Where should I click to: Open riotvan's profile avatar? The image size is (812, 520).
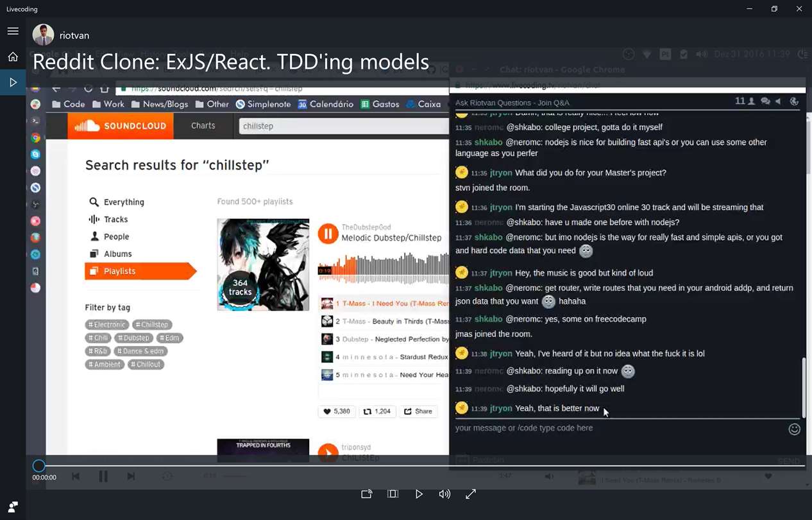pos(43,35)
